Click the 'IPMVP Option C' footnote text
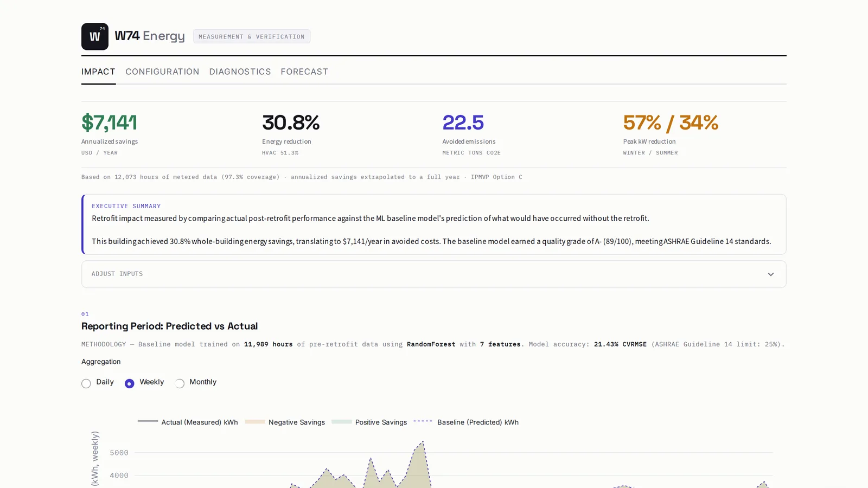868x488 pixels. coord(496,177)
